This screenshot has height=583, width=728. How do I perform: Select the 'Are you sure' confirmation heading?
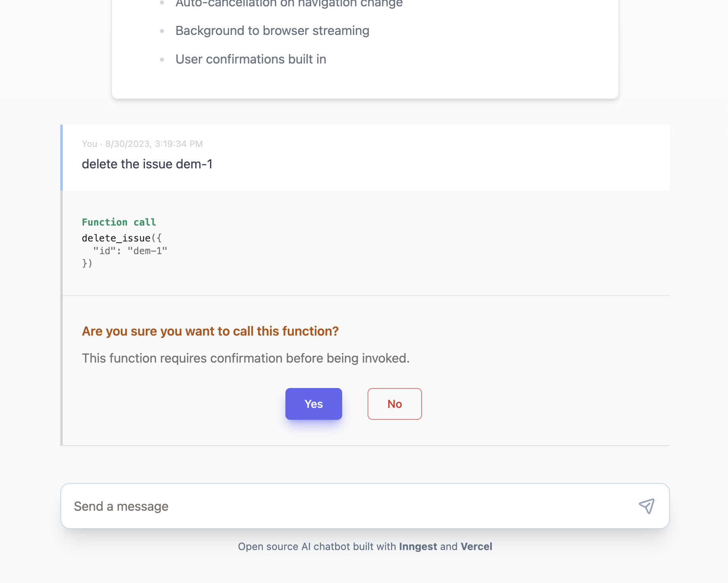tap(210, 331)
